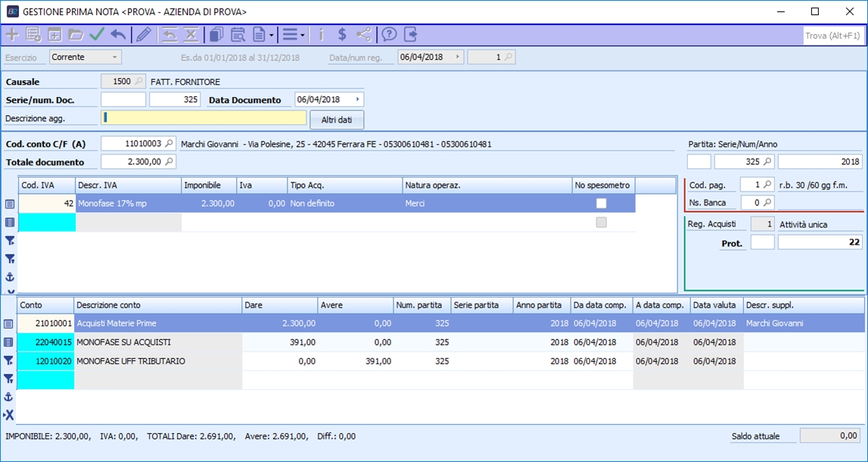The width and height of the screenshot is (868, 462).
Task: Click the anchor icon beside the IVA grid
Action: [10, 277]
